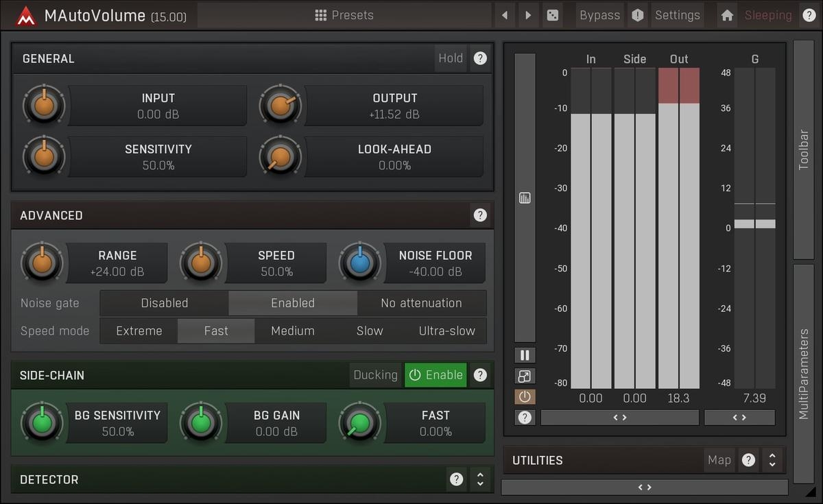Click the home icon in top bar
This screenshot has height=504, width=823.
coord(728,15)
